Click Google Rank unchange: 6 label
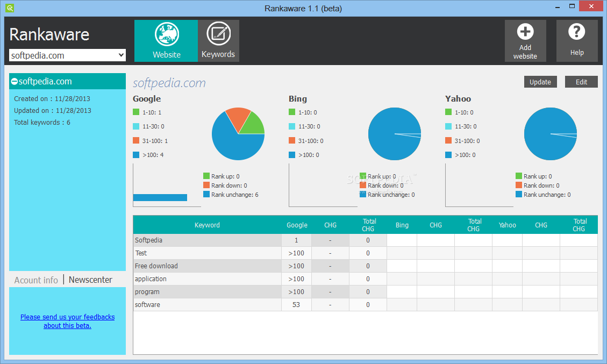This screenshot has width=607, height=364. (x=234, y=195)
